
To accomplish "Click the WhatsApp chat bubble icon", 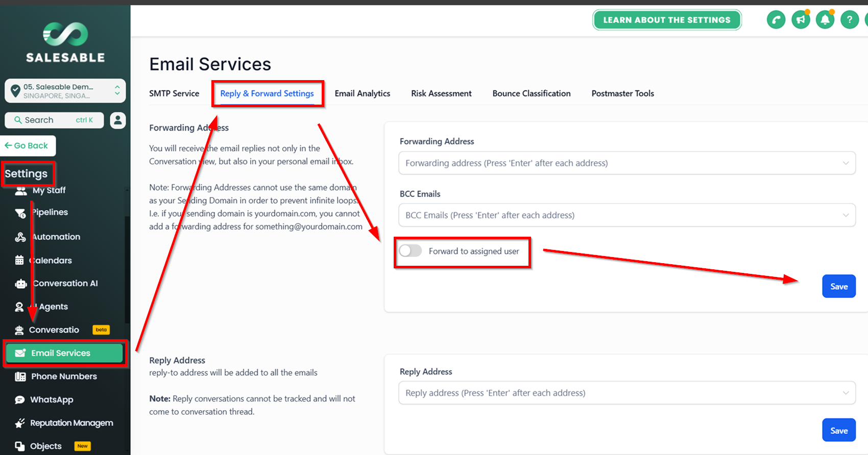I will [20, 400].
